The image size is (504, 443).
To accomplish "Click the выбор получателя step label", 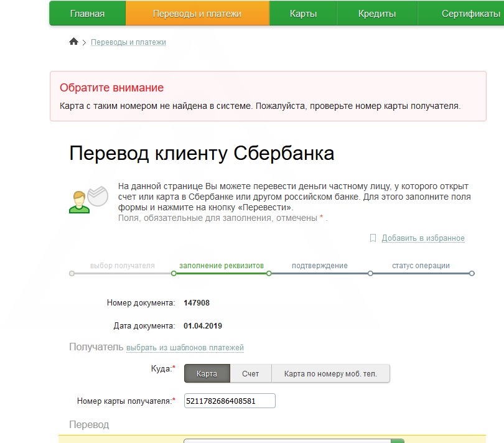I will tap(122, 266).
